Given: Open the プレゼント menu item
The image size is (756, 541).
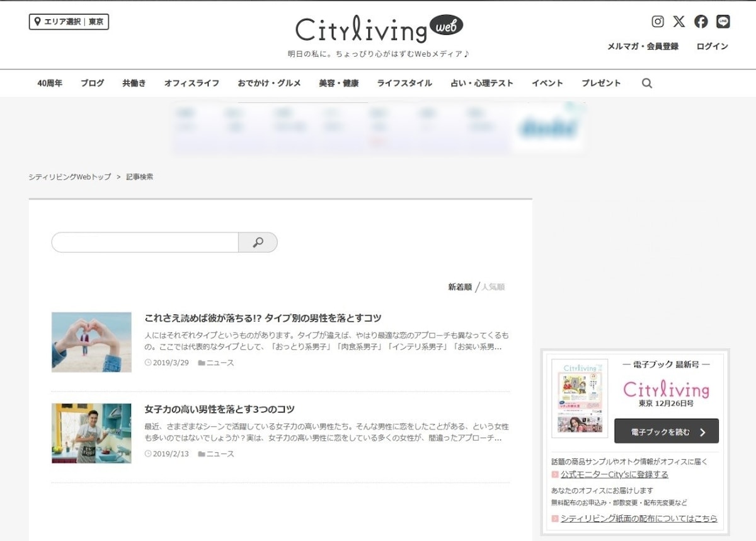Looking at the screenshot, I should click(601, 83).
